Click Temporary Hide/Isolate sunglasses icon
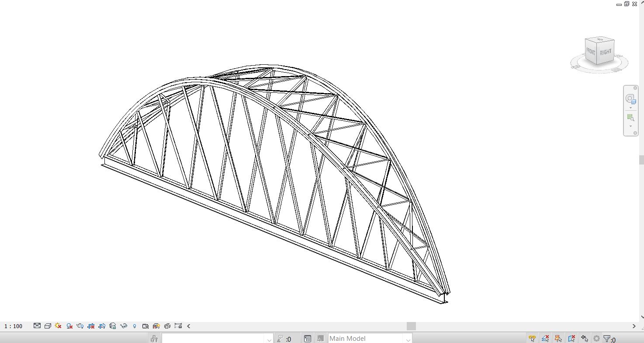Screen dimensions: 644x343 click(124, 326)
